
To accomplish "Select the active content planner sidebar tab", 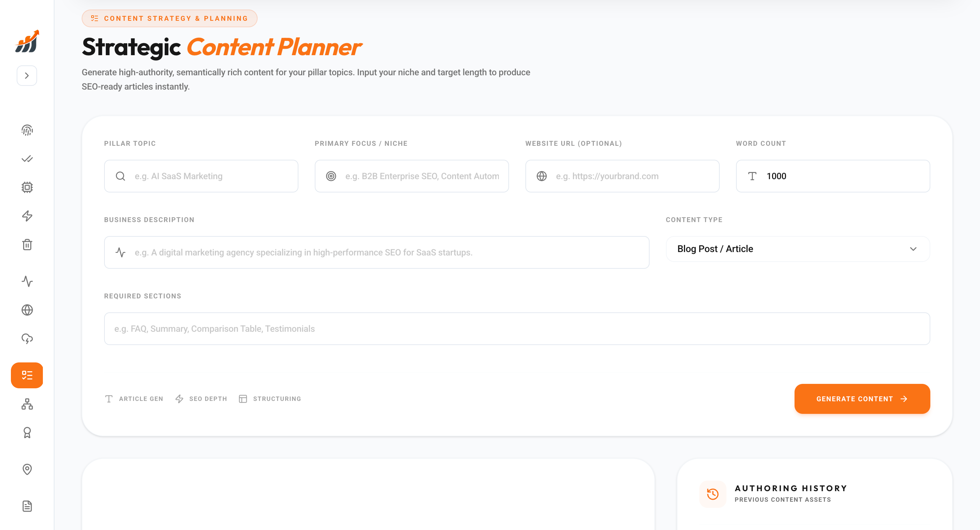I will click(27, 375).
